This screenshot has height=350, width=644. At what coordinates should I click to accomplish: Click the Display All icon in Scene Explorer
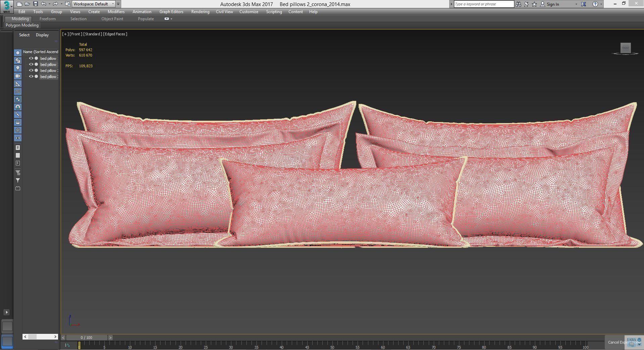(x=18, y=148)
